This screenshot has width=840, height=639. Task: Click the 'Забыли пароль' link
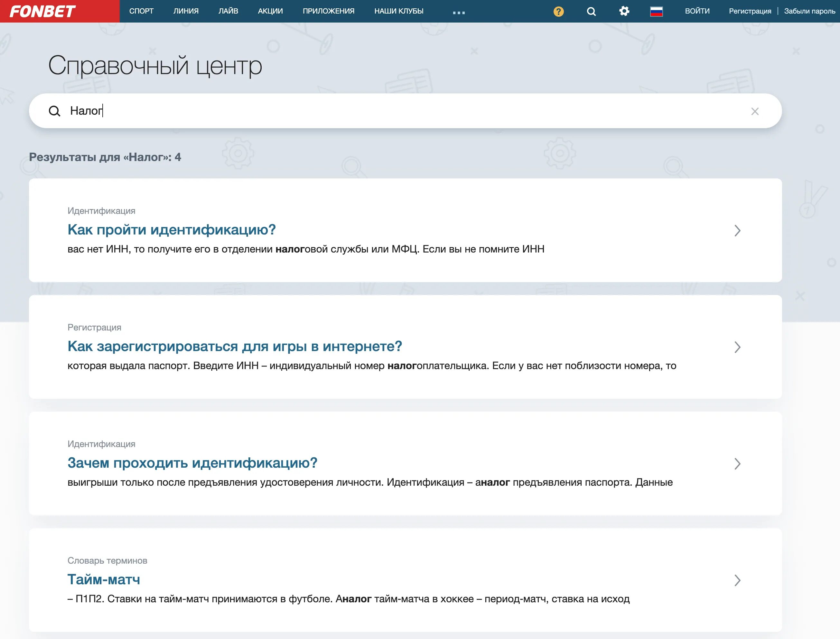pos(810,11)
